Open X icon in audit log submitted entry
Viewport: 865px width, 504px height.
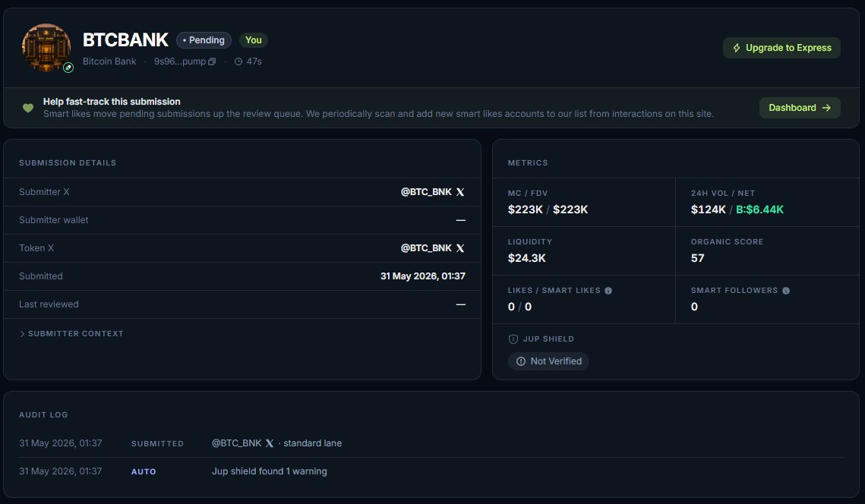tap(269, 443)
